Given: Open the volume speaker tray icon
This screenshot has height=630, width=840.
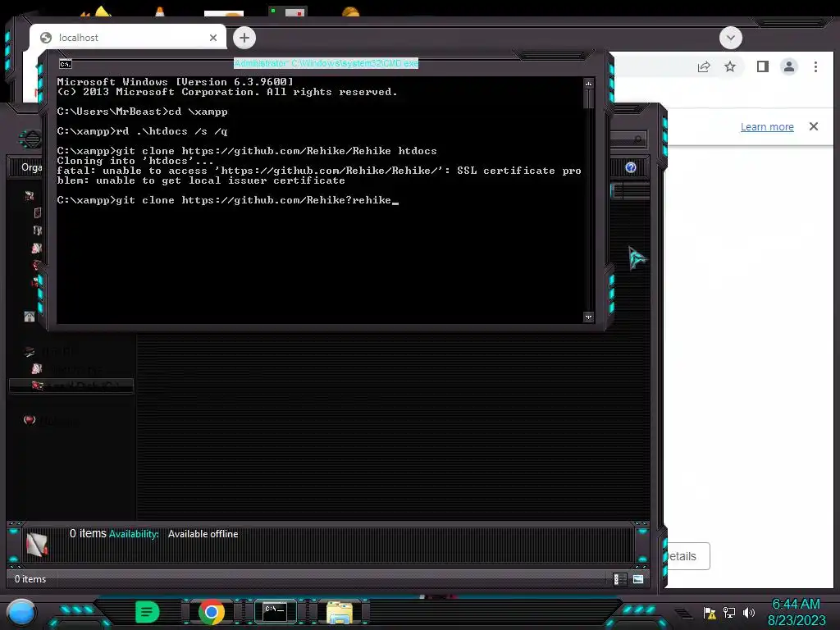Looking at the screenshot, I should point(748,613).
